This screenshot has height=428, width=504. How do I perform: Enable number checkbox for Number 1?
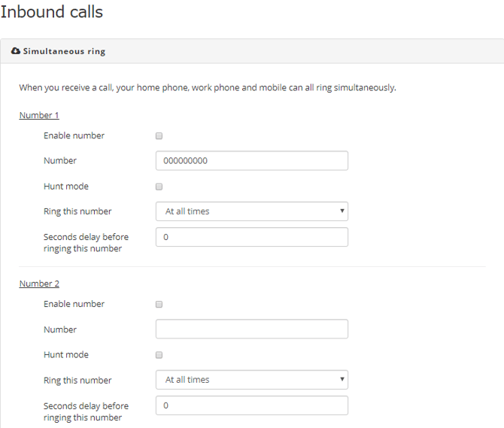(x=159, y=136)
